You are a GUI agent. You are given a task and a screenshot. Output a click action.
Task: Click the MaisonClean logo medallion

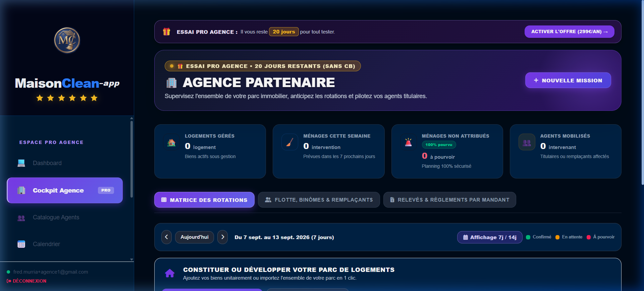tap(67, 40)
